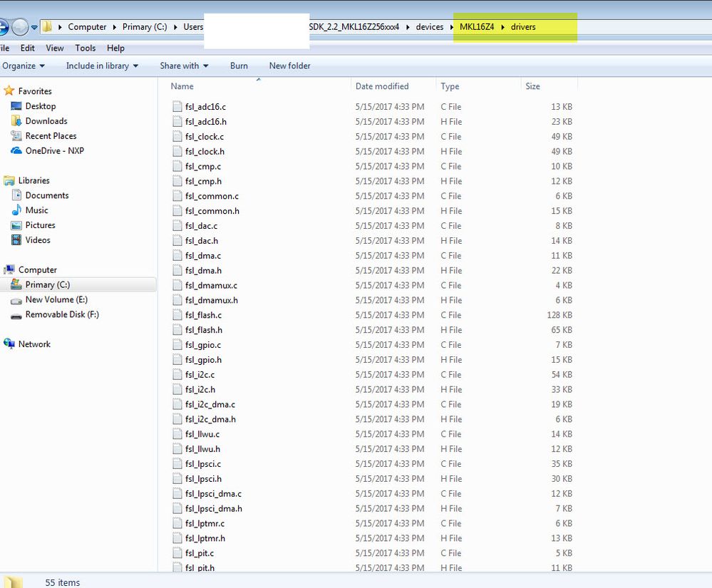Select the file fsl_llwu.c
Screen dimensions: 712x588
[202, 435]
